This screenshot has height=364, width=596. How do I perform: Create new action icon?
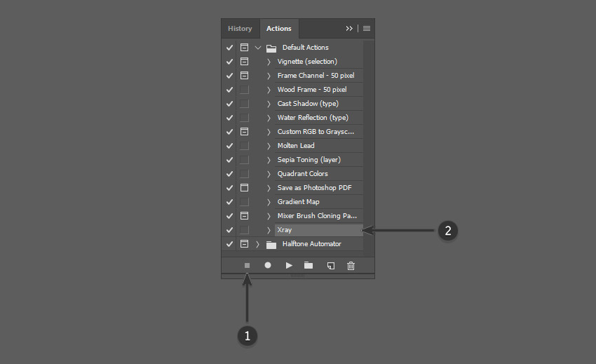[x=331, y=266]
